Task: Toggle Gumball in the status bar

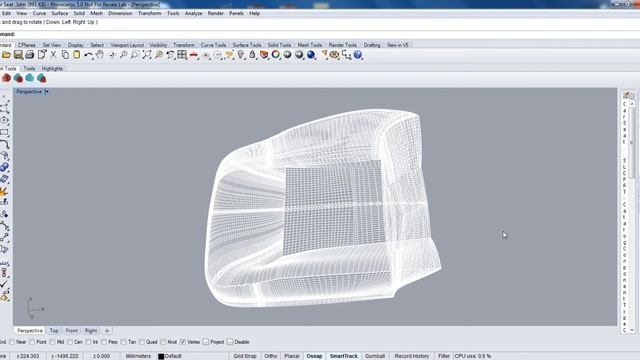Action: point(375,356)
